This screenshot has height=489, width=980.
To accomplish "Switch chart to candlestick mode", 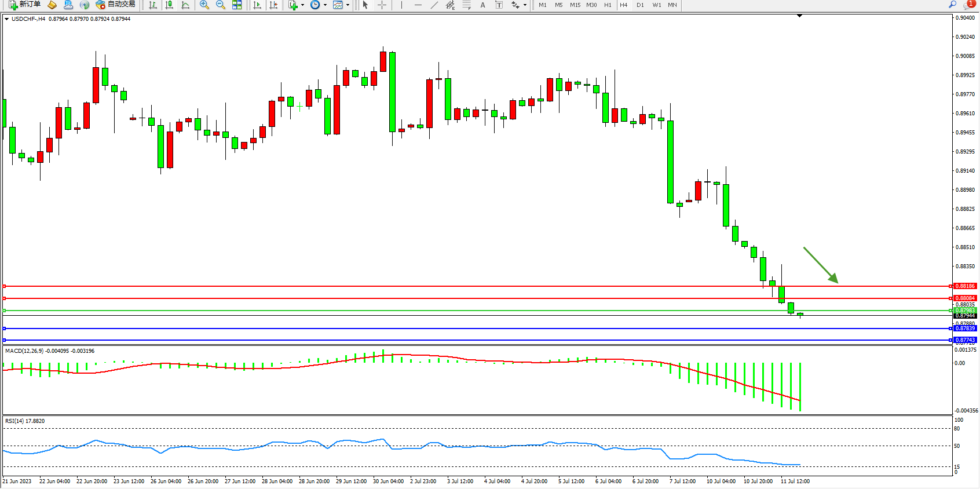I will coord(169,5).
